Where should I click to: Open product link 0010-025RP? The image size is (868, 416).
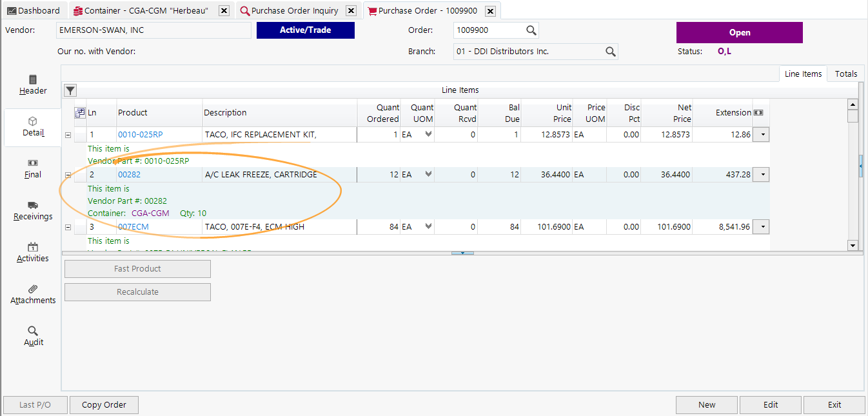point(140,135)
